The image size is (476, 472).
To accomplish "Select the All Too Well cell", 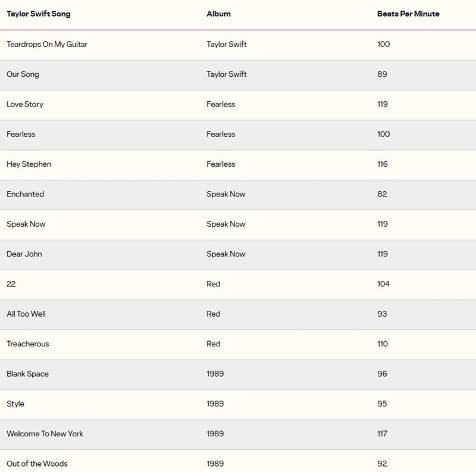I will click(x=26, y=314).
